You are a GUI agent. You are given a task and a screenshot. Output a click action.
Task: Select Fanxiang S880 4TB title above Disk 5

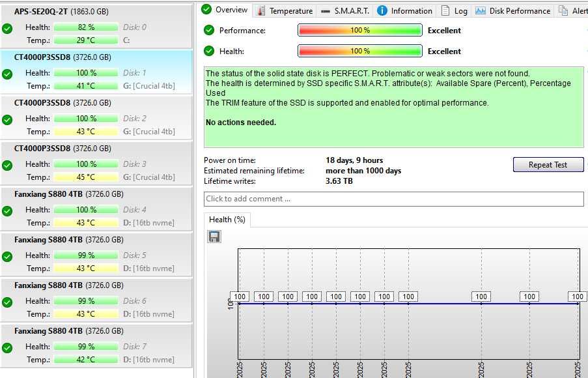(48, 239)
